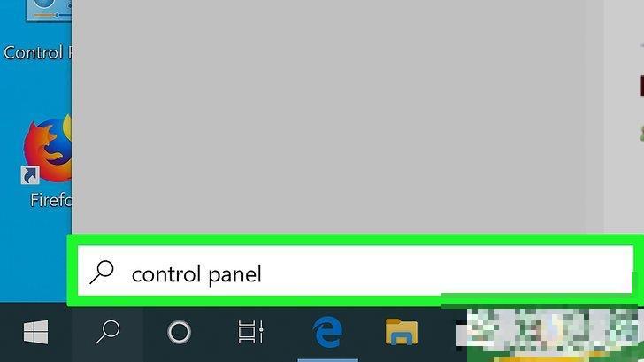This screenshot has height=362, width=644.
Task: Open Task View from the taskbar
Action: pos(250,332)
